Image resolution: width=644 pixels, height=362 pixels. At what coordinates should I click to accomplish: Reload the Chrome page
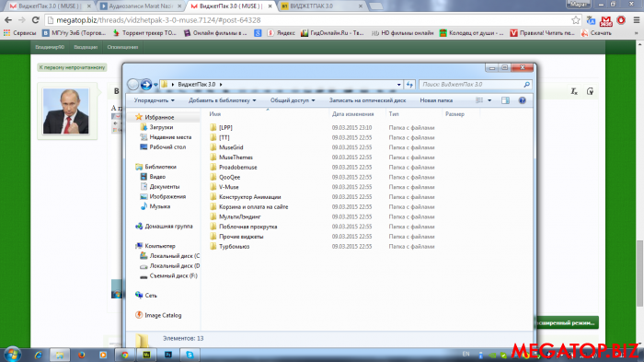pos(35,19)
